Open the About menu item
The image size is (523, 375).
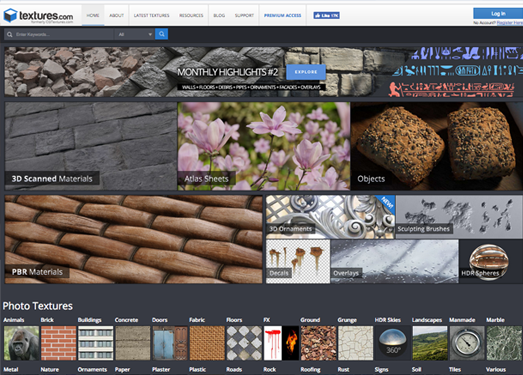click(116, 15)
